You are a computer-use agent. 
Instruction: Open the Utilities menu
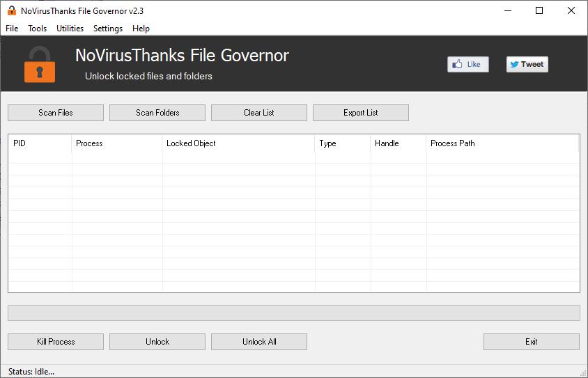(70, 29)
